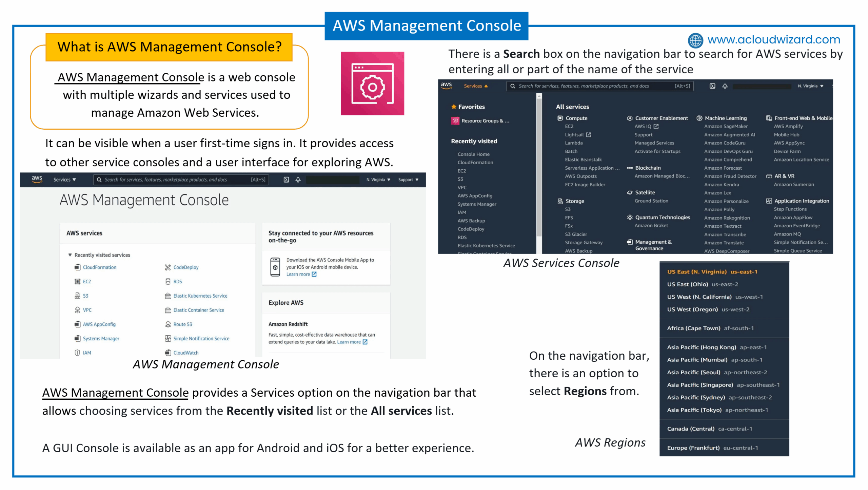Image resolution: width=868 pixels, height=490 pixels.
Task: Open Console Home under Recently visited
Action: (x=473, y=154)
